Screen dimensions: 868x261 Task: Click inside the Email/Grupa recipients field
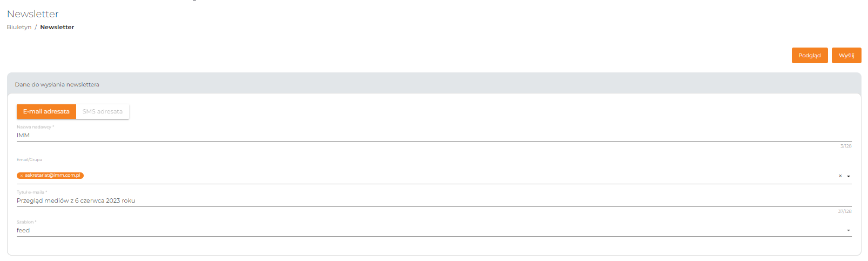(434, 176)
